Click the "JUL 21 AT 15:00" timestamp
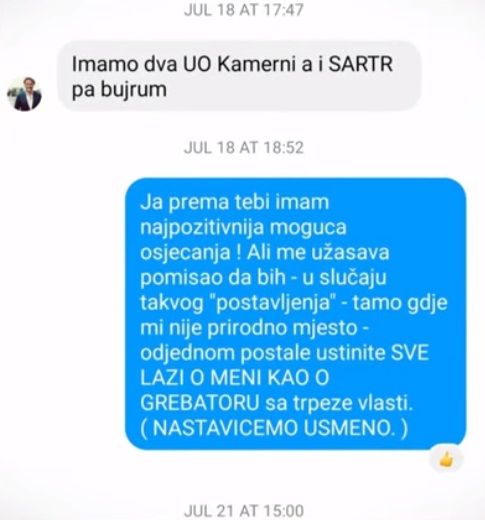Screen dimensions: 485x520 point(244,511)
